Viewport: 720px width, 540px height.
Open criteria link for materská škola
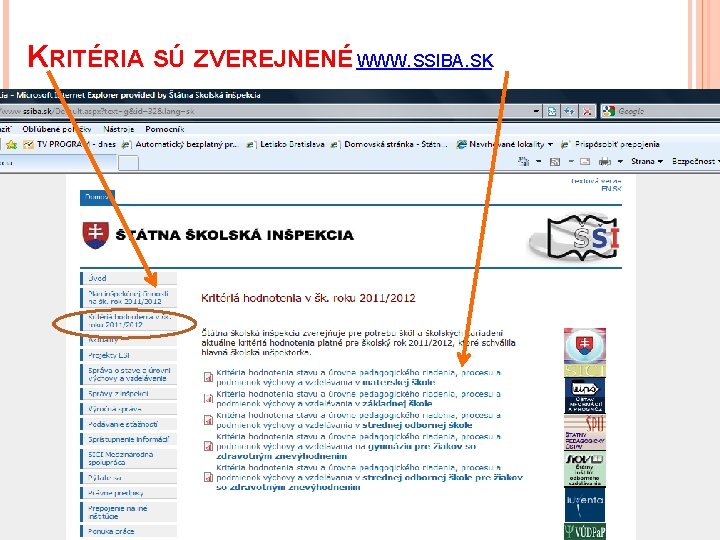tap(358, 377)
